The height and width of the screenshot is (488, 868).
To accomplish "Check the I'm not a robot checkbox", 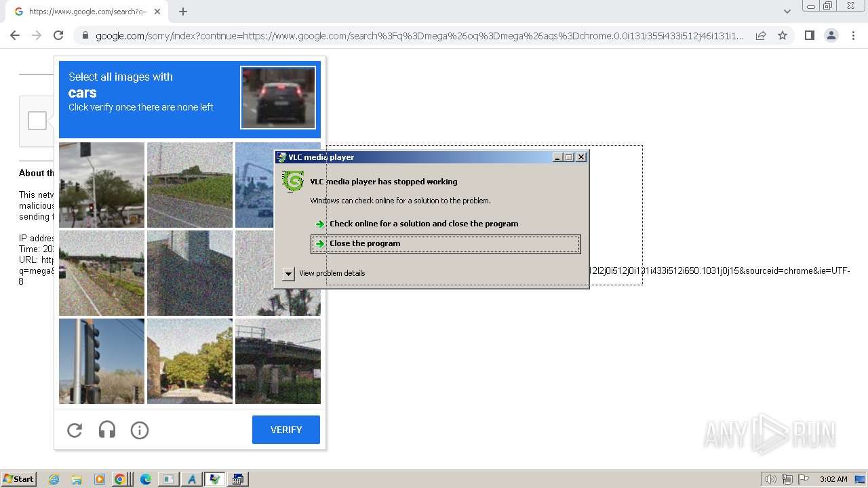I will [37, 121].
